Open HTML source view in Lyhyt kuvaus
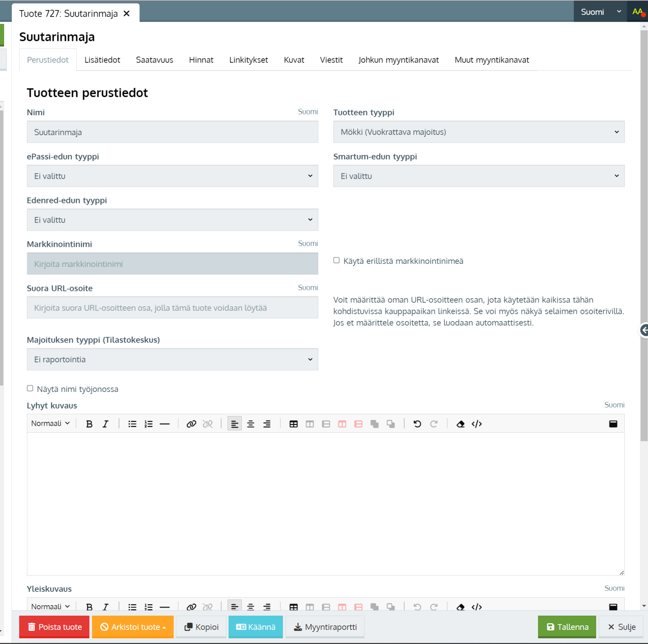This screenshot has height=644, width=648. 477,424
